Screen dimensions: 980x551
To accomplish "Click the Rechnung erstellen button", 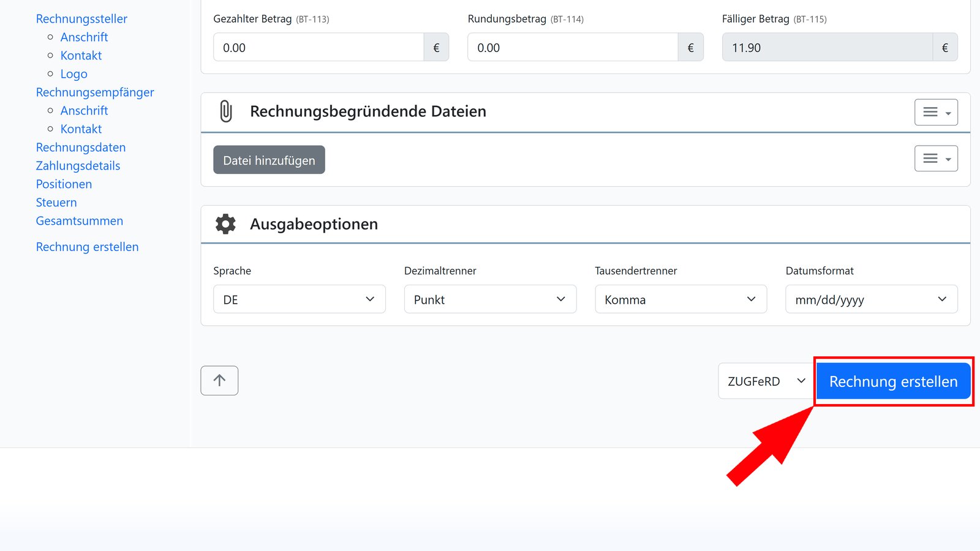I will 893,381.
